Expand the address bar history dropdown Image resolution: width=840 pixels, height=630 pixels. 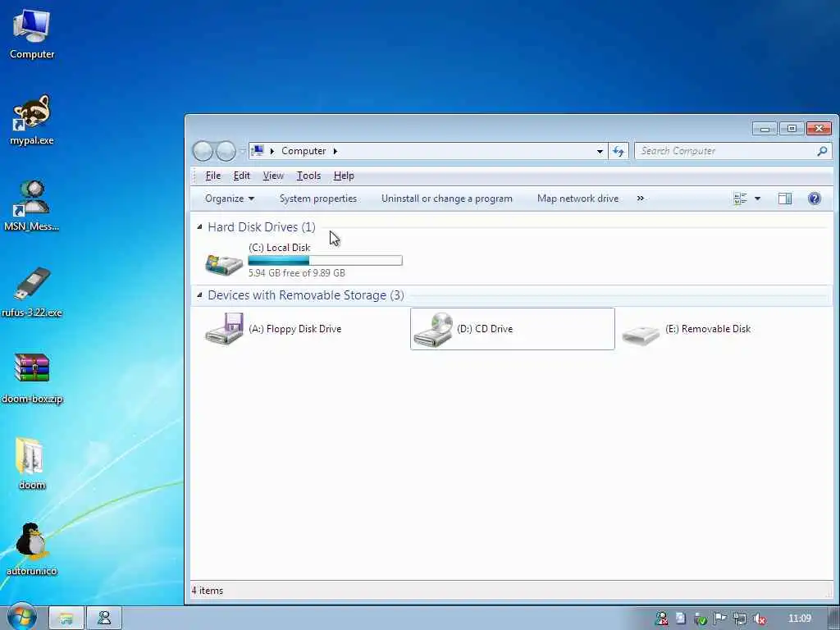[x=600, y=151]
